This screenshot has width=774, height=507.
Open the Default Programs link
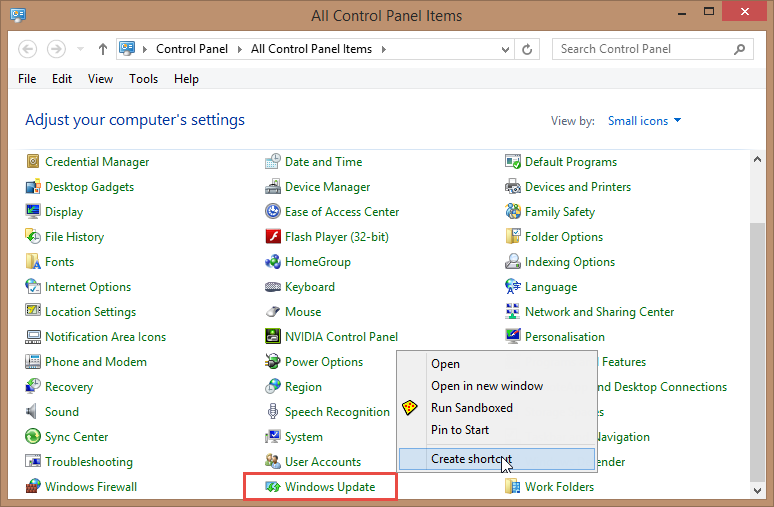571,162
